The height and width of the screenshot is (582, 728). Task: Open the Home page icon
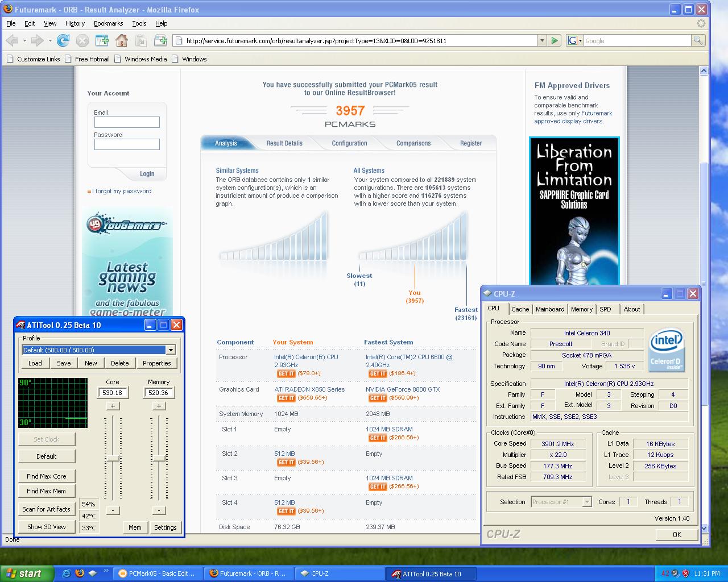(122, 40)
